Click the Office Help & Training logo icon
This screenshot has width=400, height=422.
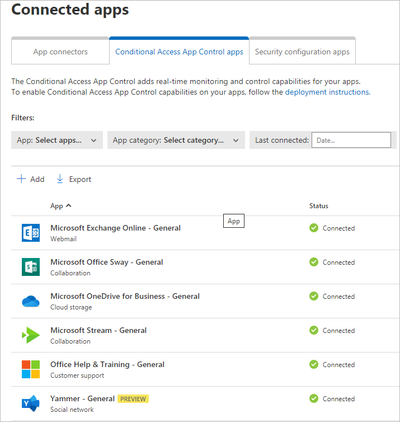point(31,369)
